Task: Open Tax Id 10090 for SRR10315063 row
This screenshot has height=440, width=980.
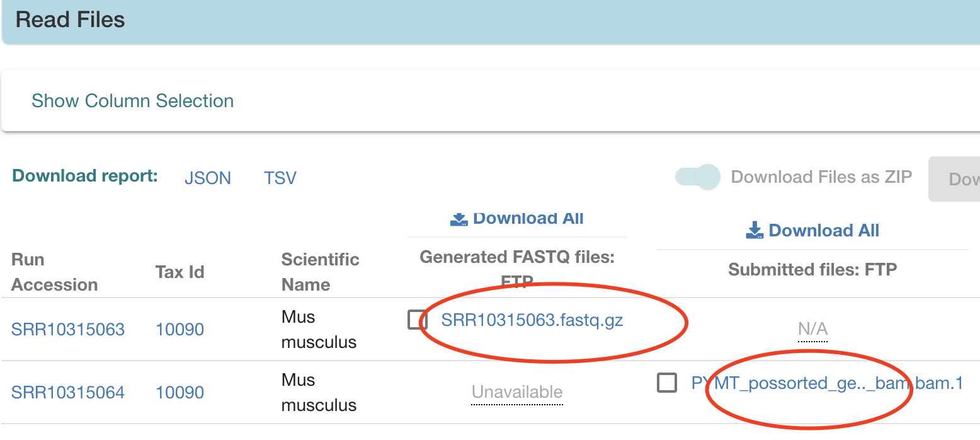Action: tap(179, 329)
